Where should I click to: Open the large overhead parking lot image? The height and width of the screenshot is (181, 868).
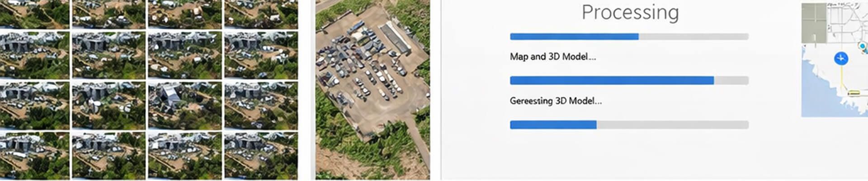point(373,90)
